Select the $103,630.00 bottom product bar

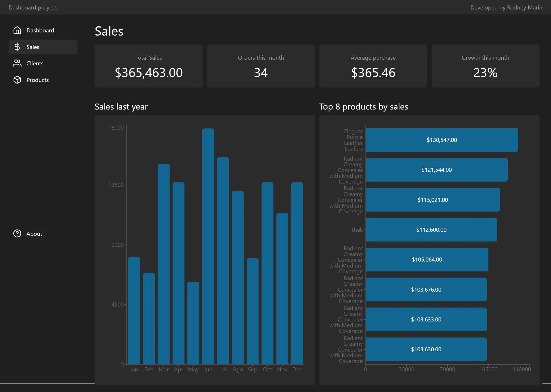(426, 349)
